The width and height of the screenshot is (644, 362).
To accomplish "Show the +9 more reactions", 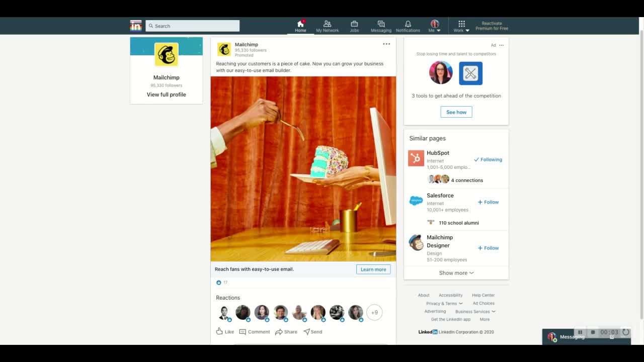I will tap(374, 312).
